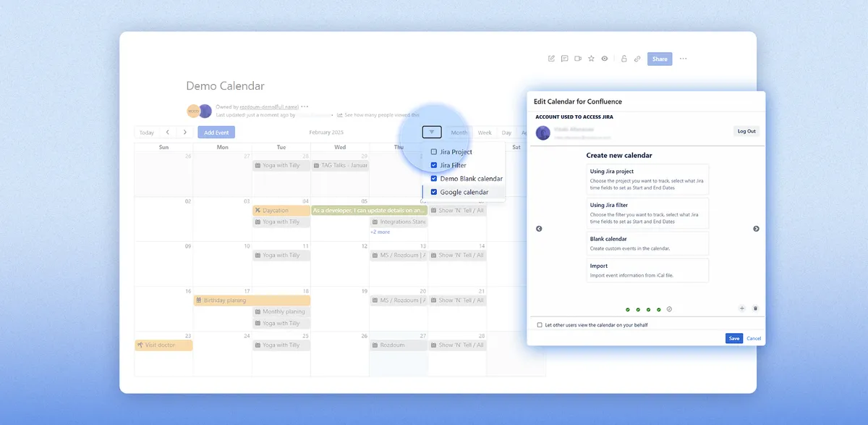Choose the Blank calendar option

point(647,243)
